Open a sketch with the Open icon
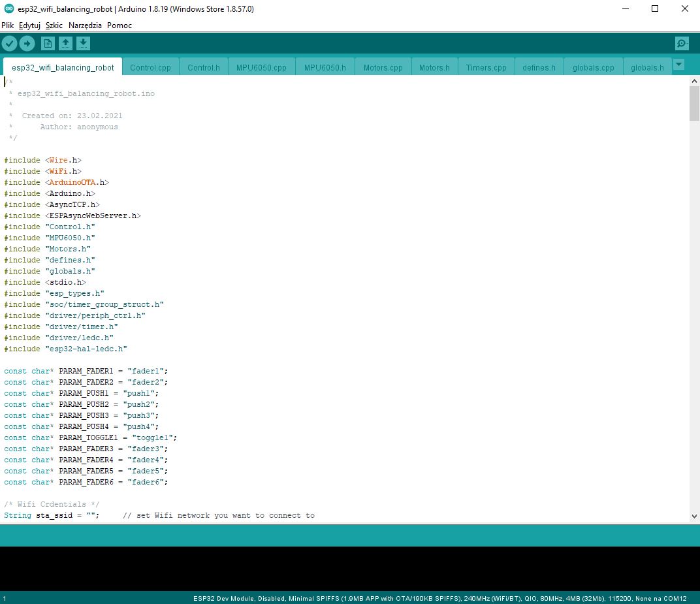The height and width of the screenshot is (604, 700). (65, 43)
